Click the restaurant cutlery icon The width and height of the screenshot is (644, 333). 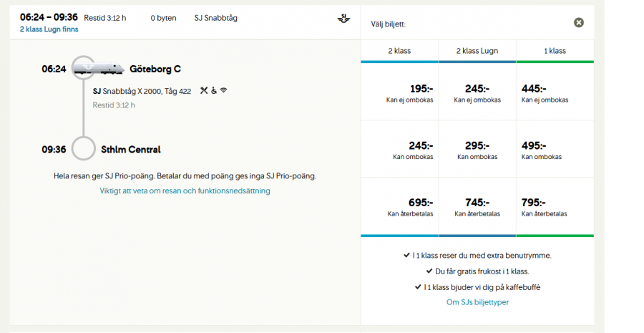204,90
